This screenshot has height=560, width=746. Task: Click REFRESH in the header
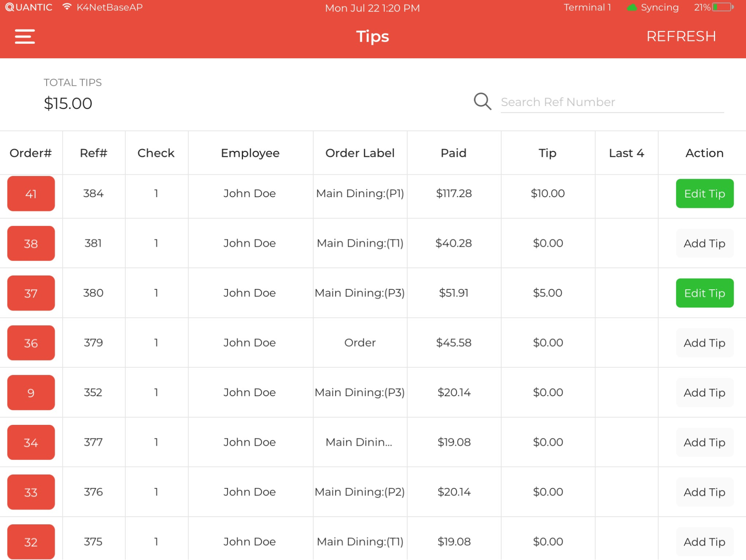pos(681,36)
